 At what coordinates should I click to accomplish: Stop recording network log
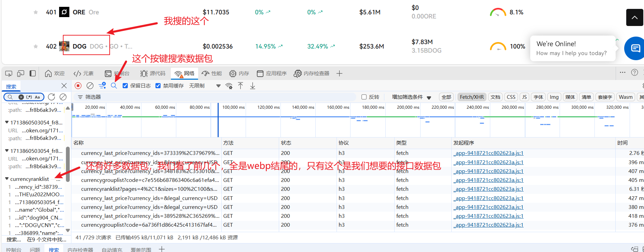[x=78, y=86]
